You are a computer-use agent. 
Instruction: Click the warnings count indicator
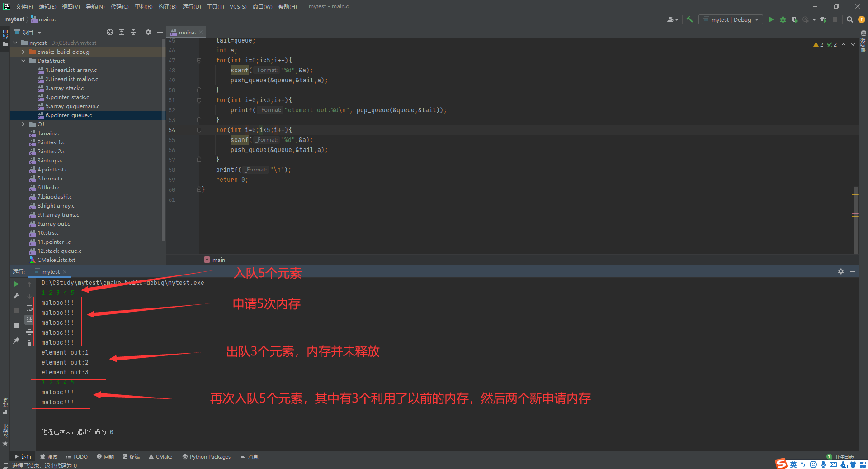[x=818, y=44]
